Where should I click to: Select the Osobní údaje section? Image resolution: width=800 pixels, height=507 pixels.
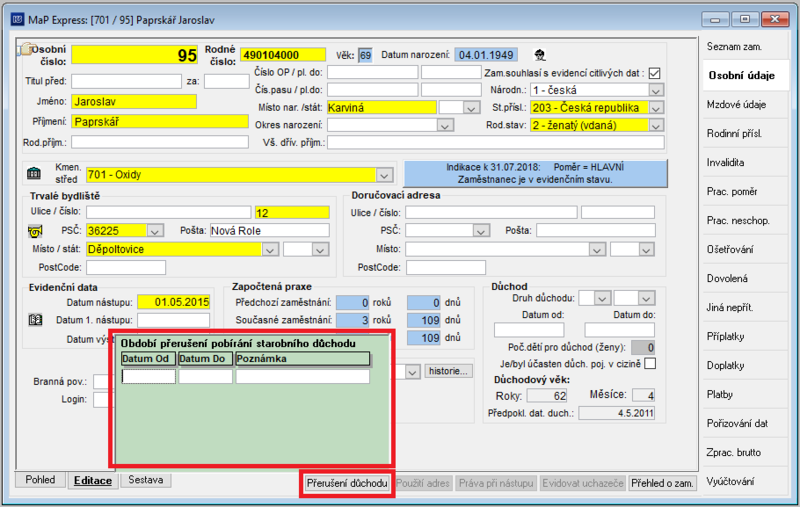point(745,75)
